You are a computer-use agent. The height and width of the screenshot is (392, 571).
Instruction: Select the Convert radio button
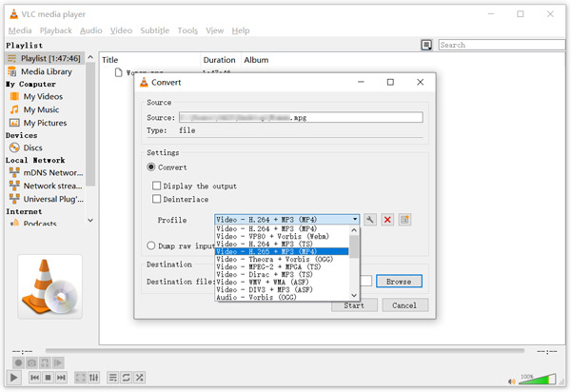click(151, 167)
